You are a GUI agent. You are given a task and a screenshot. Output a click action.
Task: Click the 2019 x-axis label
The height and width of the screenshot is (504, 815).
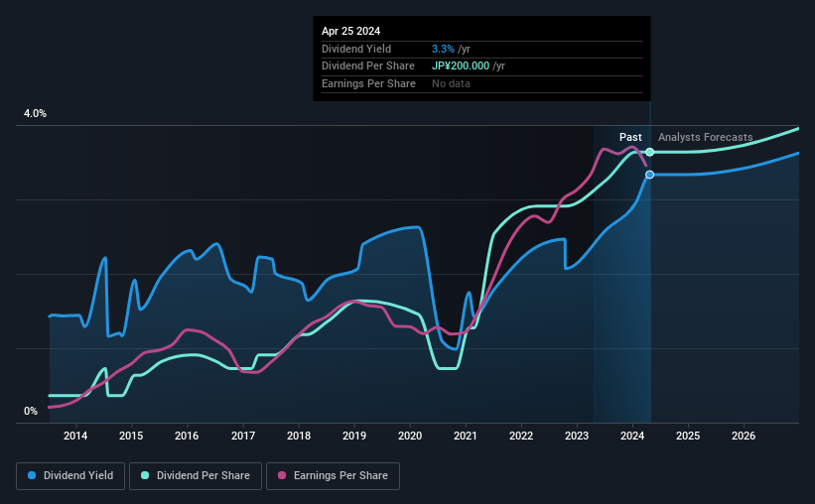click(x=354, y=436)
